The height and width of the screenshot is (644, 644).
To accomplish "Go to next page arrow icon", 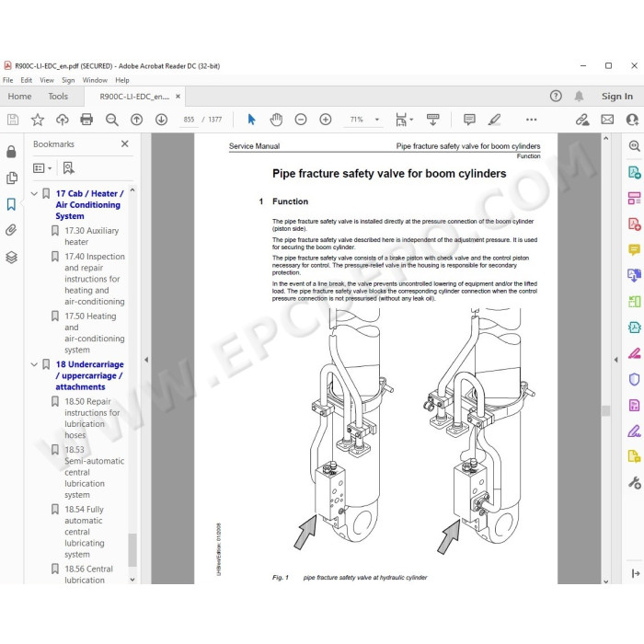I will [161, 120].
